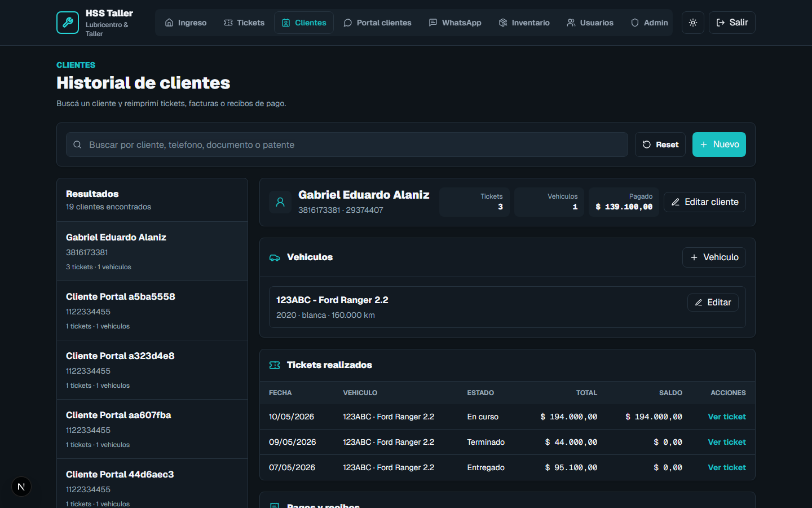The width and height of the screenshot is (812, 508).
Task: Go to Portal clientes
Action: pyautogui.click(x=377, y=23)
